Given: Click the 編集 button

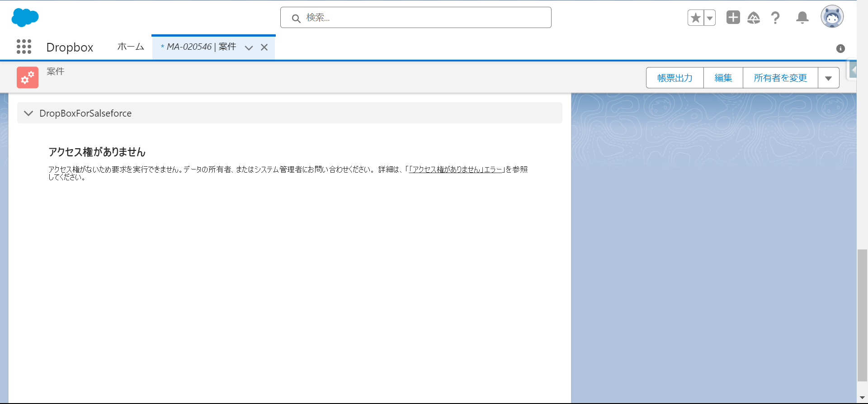Looking at the screenshot, I should [723, 78].
